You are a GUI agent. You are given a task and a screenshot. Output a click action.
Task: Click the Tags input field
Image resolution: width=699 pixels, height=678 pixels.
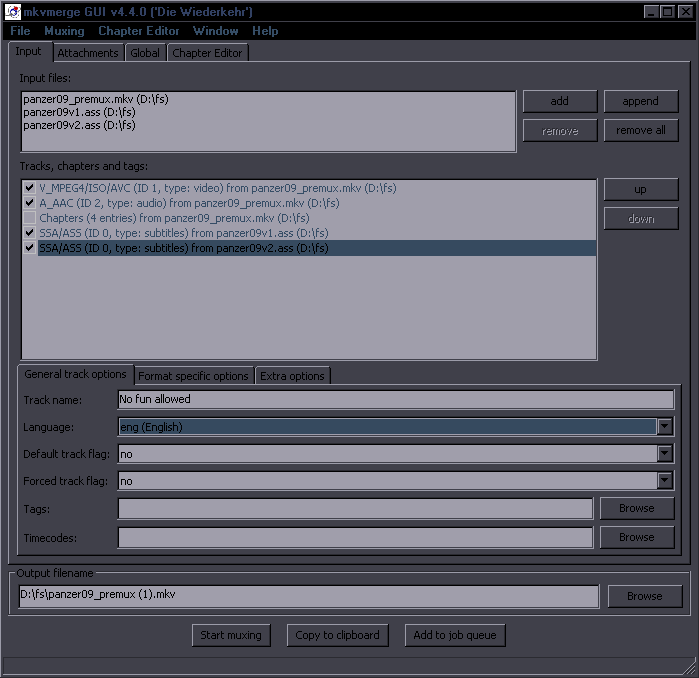(355, 509)
